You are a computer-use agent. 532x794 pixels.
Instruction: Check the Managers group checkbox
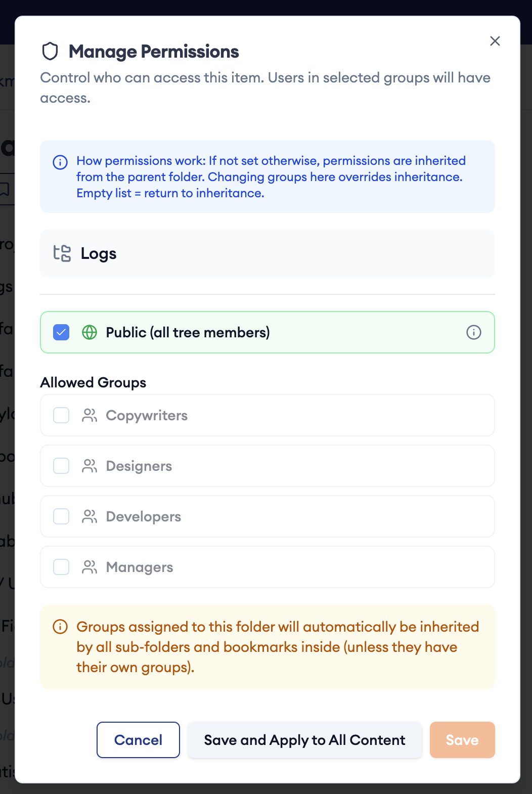coord(61,567)
